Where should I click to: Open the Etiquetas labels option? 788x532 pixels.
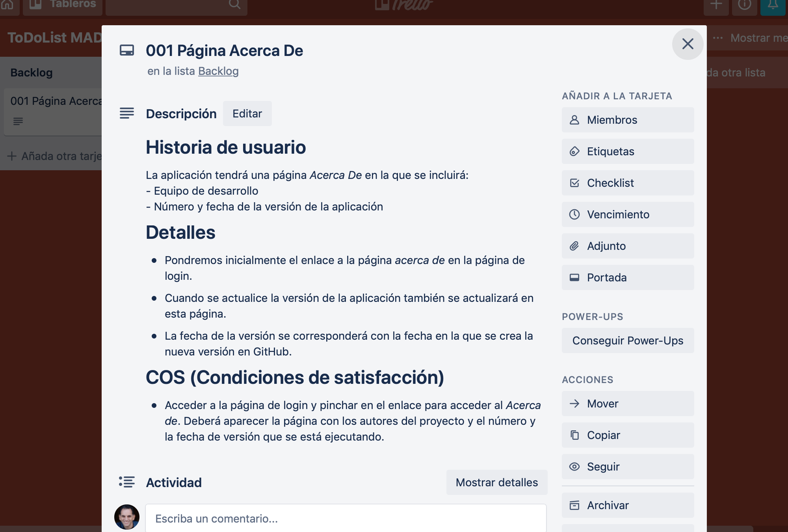(628, 151)
